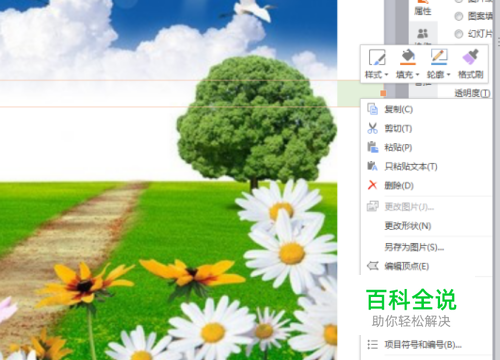Screen dimensions: 500x360
Task: Select the green tree picture on the slide
Action: tap(256, 122)
